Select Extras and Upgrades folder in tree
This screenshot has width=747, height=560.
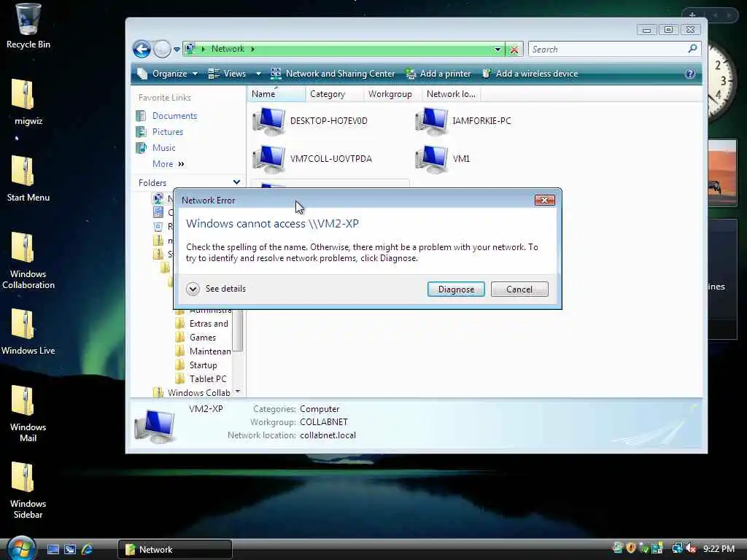pyautogui.click(x=202, y=324)
